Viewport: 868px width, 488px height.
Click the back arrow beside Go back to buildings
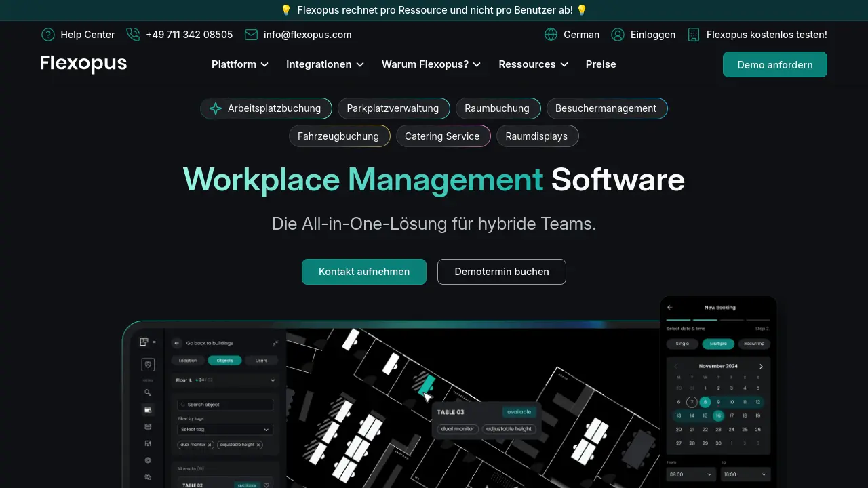coord(177,344)
